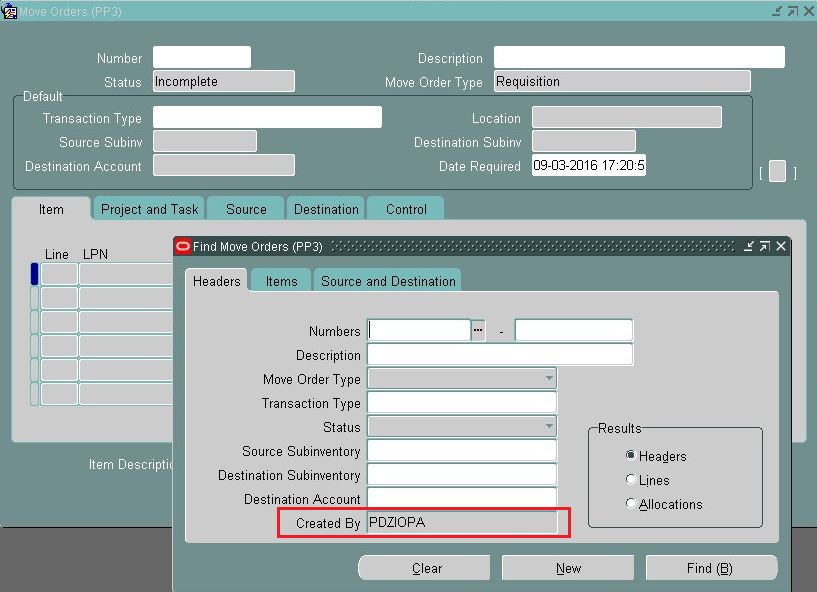Switch to the Project and Task tab
Screen dimensions: 817x592
click(148, 209)
